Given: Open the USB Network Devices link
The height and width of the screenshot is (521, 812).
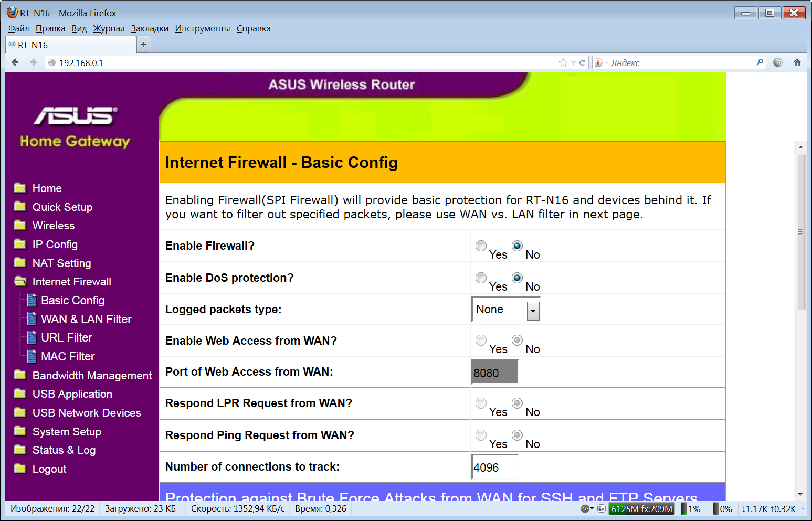Looking at the screenshot, I should pos(87,413).
